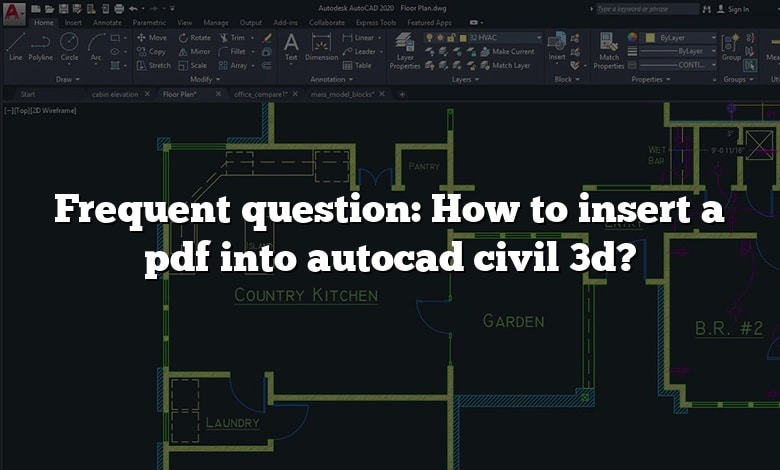Select the Line drawing tool
The height and width of the screenshot is (470, 780).
(15, 47)
